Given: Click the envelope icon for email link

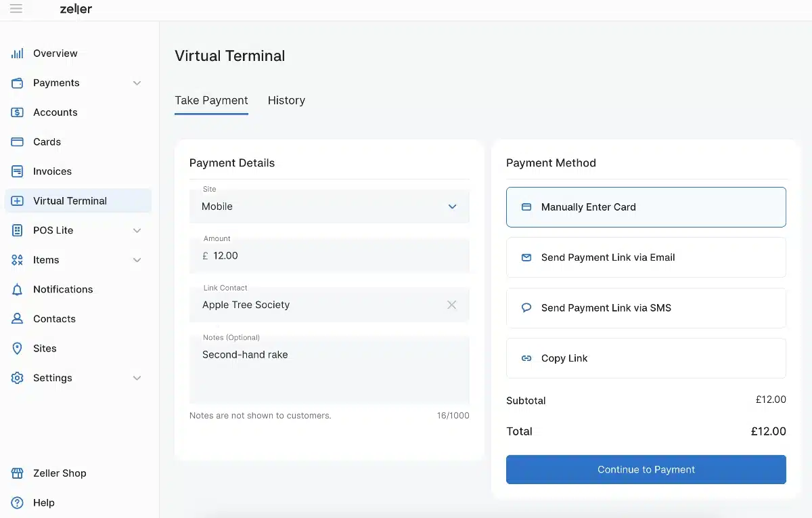Looking at the screenshot, I should pos(526,257).
